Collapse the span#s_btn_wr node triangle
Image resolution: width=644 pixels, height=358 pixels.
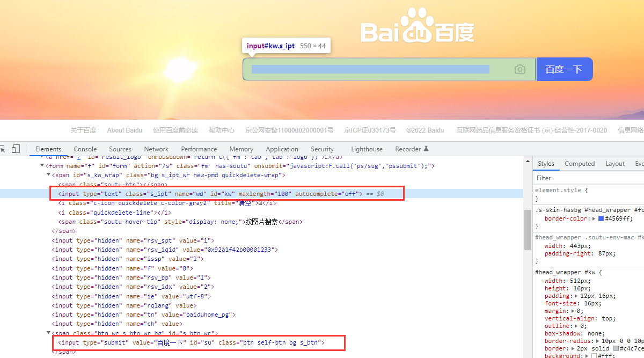pos(49,333)
